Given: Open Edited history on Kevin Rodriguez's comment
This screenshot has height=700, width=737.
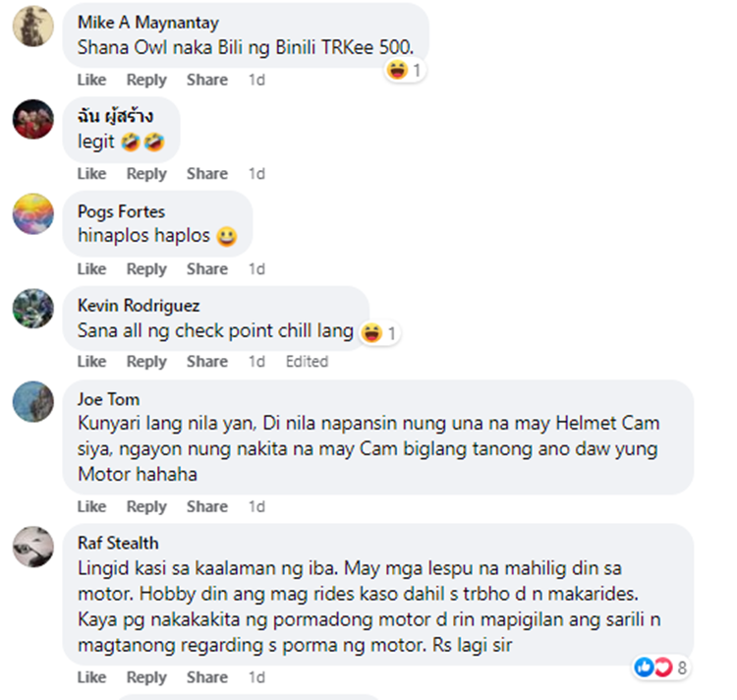Looking at the screenshot, I should coord(307,362).
